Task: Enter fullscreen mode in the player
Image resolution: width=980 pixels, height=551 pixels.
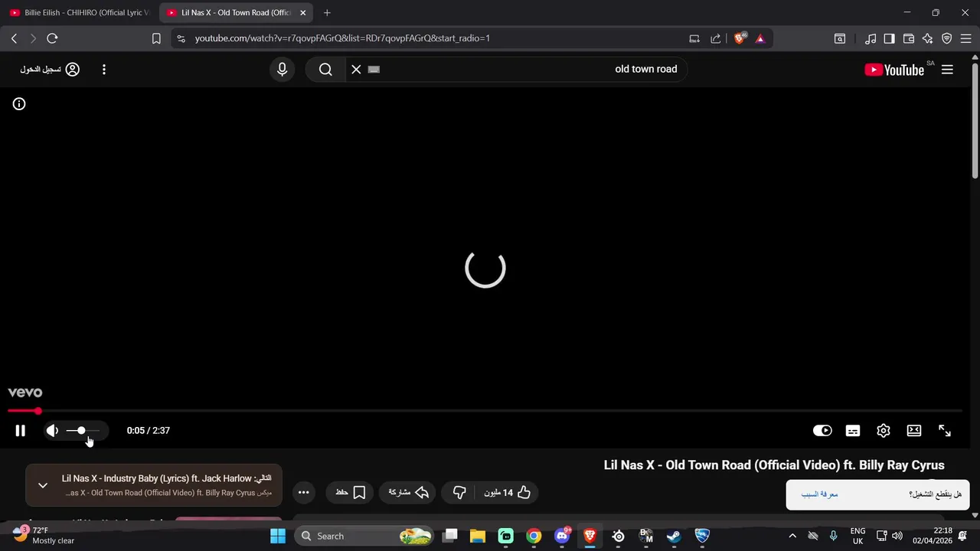Action: pos(945,431)
